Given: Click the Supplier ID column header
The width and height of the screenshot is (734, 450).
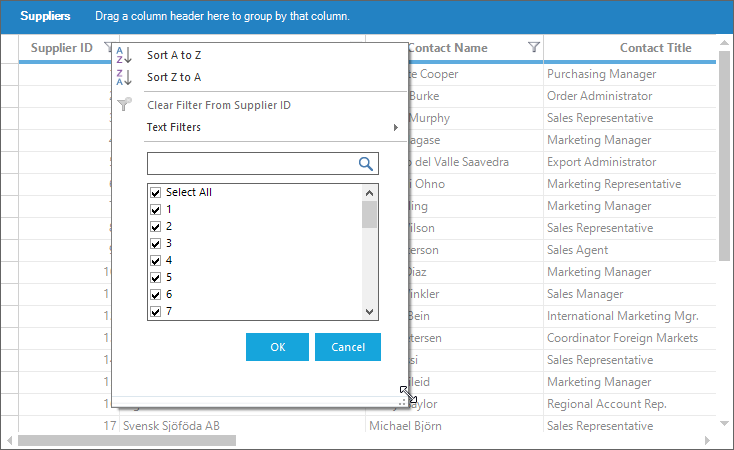Looking at the screenshot, I should (x=62, y=48).
